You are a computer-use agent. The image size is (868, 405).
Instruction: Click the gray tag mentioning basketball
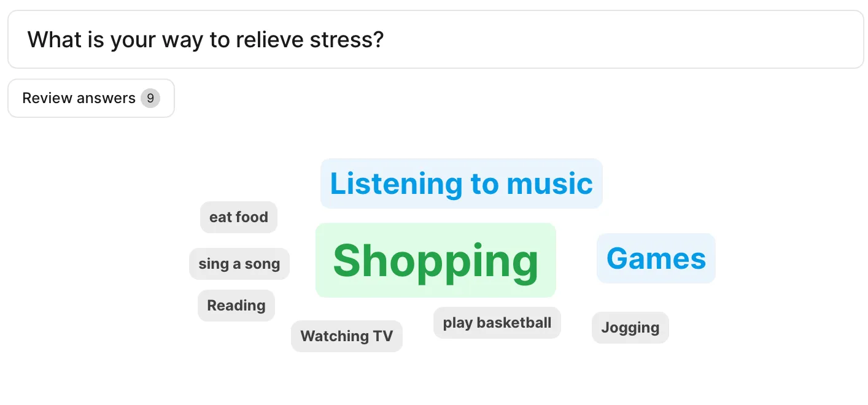497,323
